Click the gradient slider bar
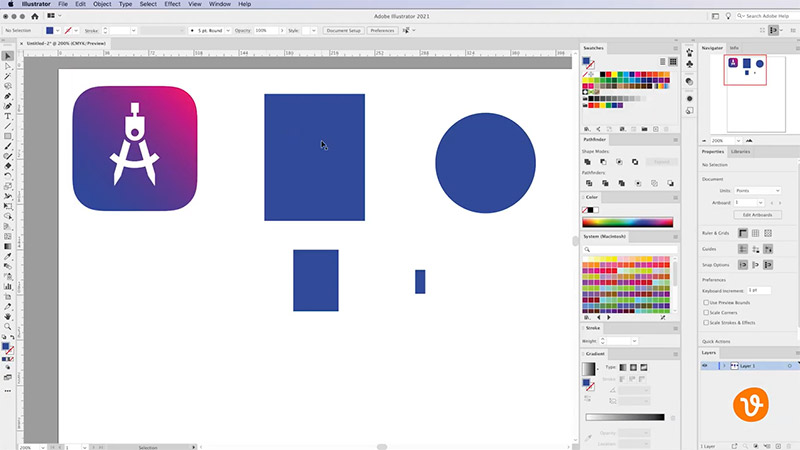Screen dimensions: 800x450 coord(625,417)
